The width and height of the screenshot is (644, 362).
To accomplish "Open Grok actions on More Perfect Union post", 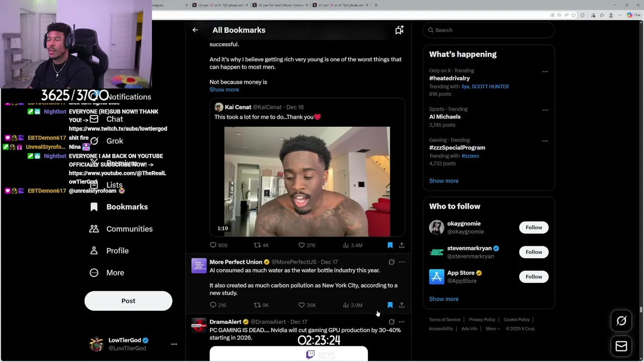I will pos(391,262).
